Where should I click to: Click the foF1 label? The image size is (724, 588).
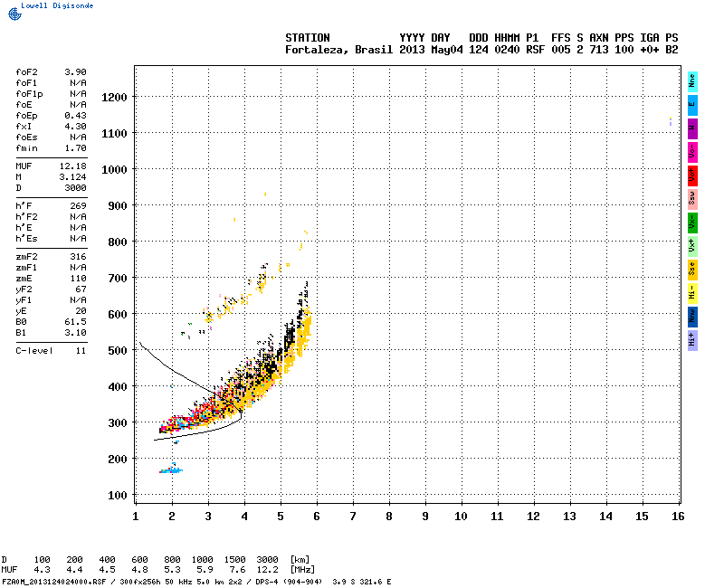point(26,83)
